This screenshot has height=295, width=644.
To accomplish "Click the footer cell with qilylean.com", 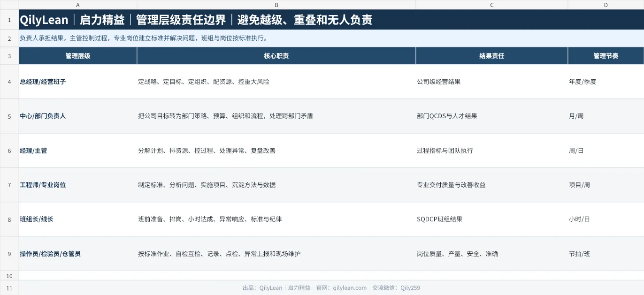I will [331, 288].
